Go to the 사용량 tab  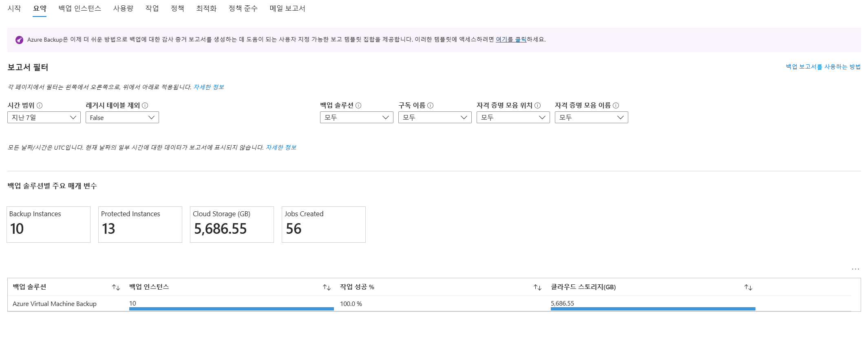point(124,9)
